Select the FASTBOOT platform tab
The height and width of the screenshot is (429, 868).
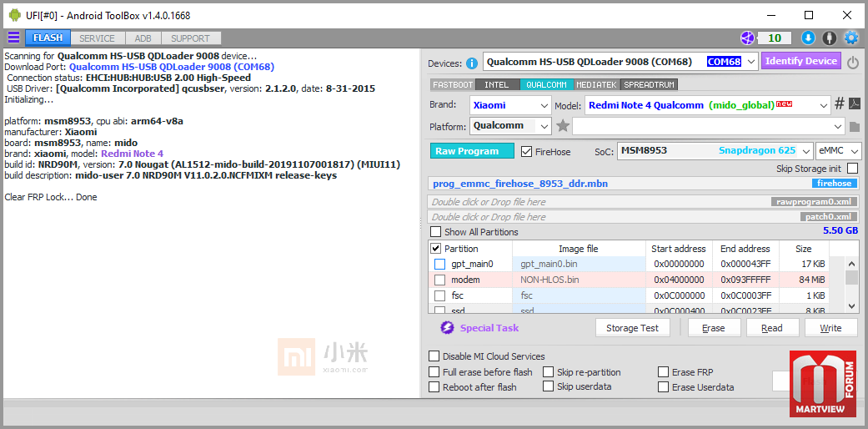(453, 85)
